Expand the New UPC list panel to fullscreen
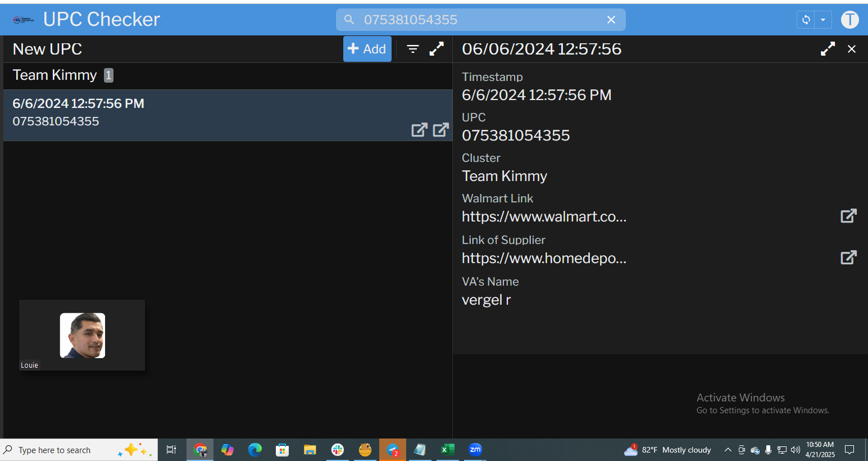 pos(437,49)
